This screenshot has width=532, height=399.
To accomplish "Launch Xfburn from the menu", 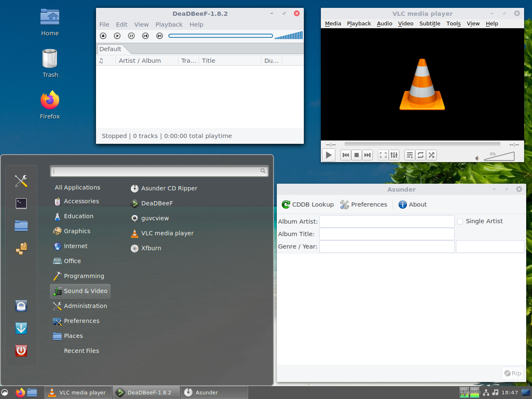I will [146, 248].
